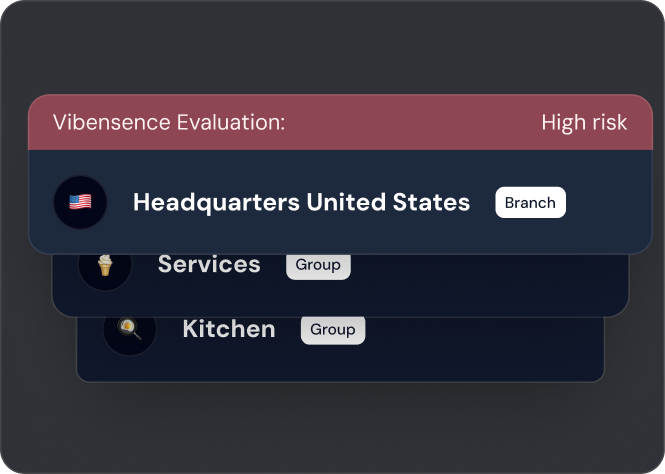The width and height of the screenshot is (665, 474).
Task: Click the red risk banner's center
Action: point(340,122)
